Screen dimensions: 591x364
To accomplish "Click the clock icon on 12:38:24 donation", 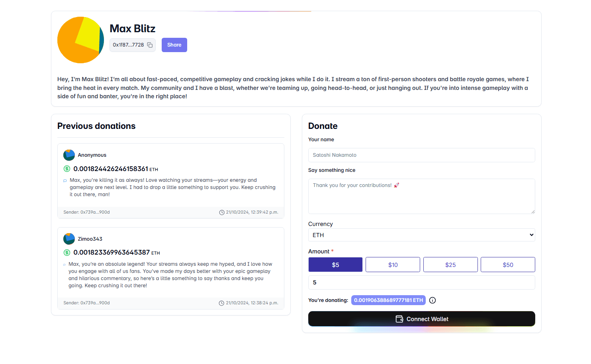I will (221, 303).
